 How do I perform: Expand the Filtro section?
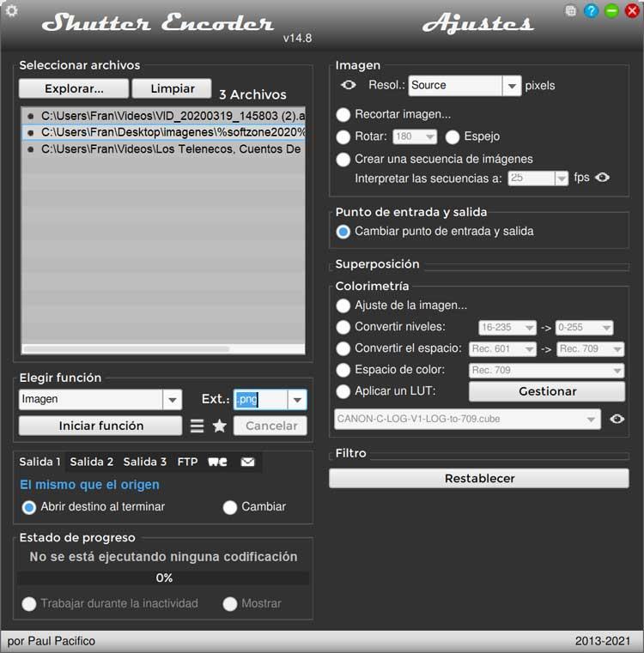point(351,453)
